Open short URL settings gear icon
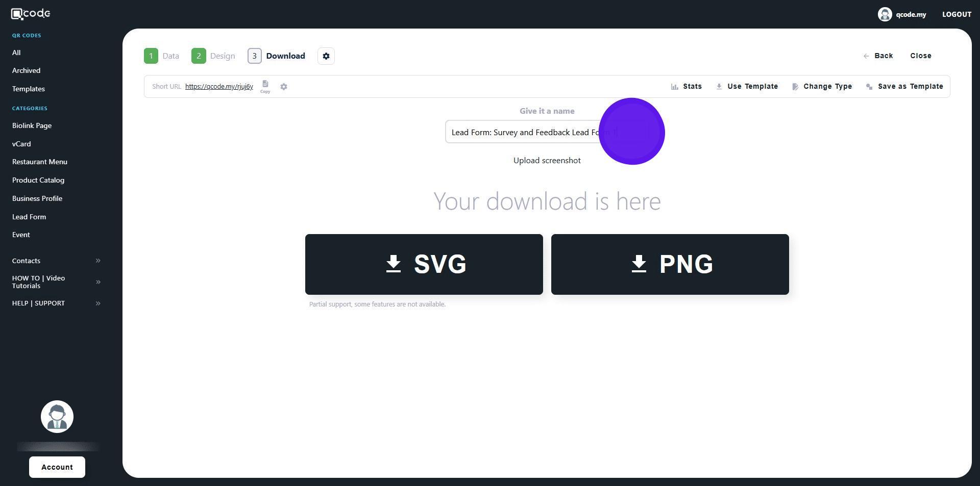 tap(284, 87)
